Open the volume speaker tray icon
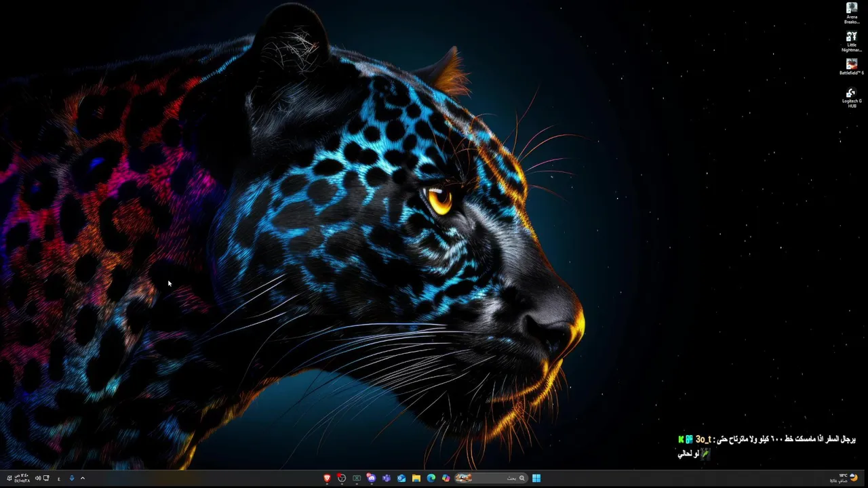 click(x=38, y=478)
